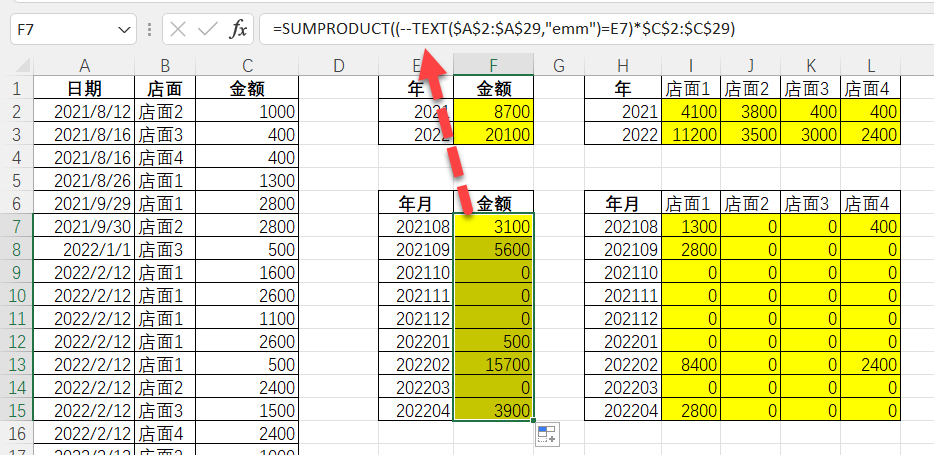This screenshot has width=934, height=455.
Task: Select column C header
Action: pos(247,66)
